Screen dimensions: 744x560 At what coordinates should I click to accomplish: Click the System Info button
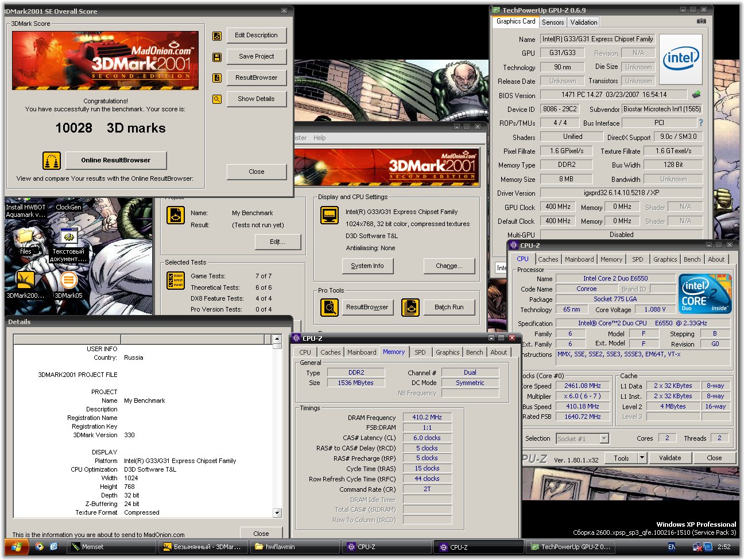(367, 266)
